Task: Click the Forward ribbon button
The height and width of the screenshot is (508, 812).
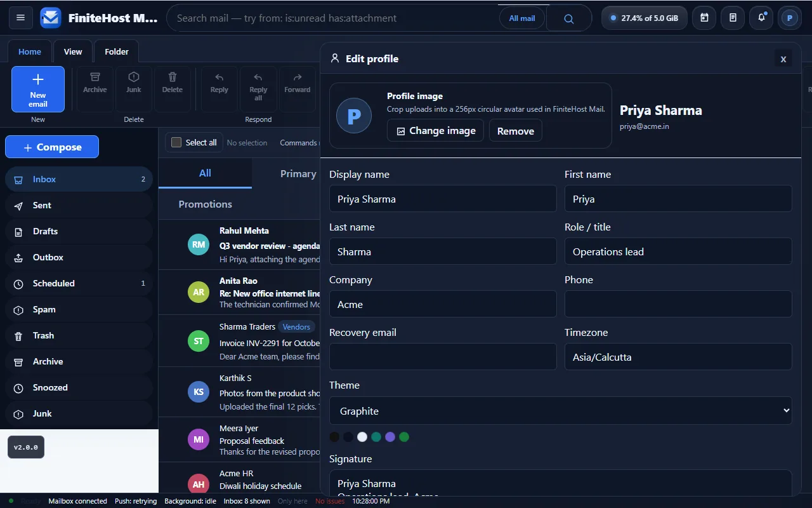Action: [x=298, y=90]
